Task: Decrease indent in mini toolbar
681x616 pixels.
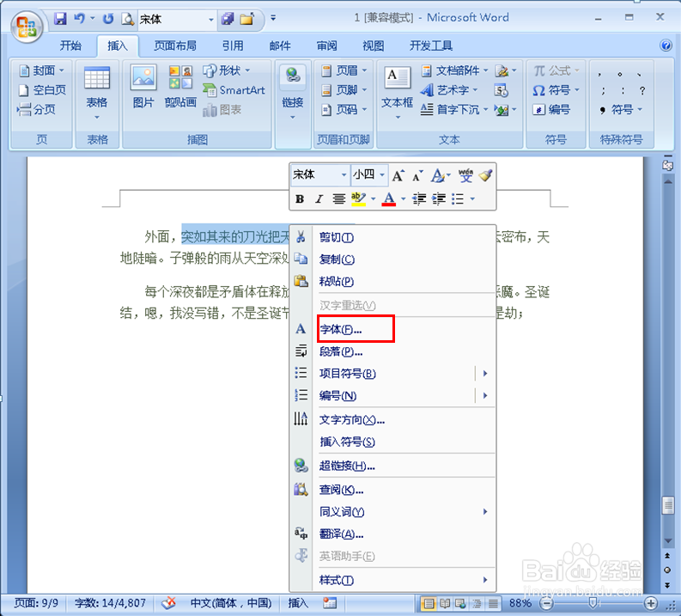Action: [419, 199]
